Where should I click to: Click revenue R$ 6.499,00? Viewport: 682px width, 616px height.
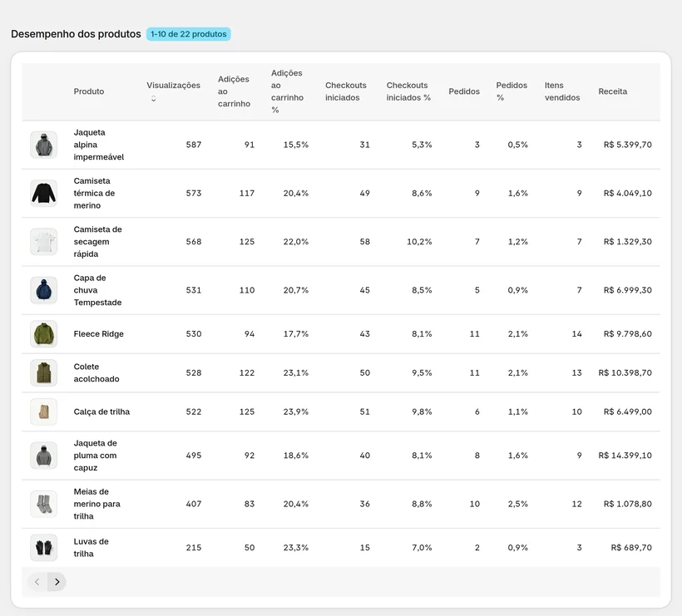pos(628,411)
